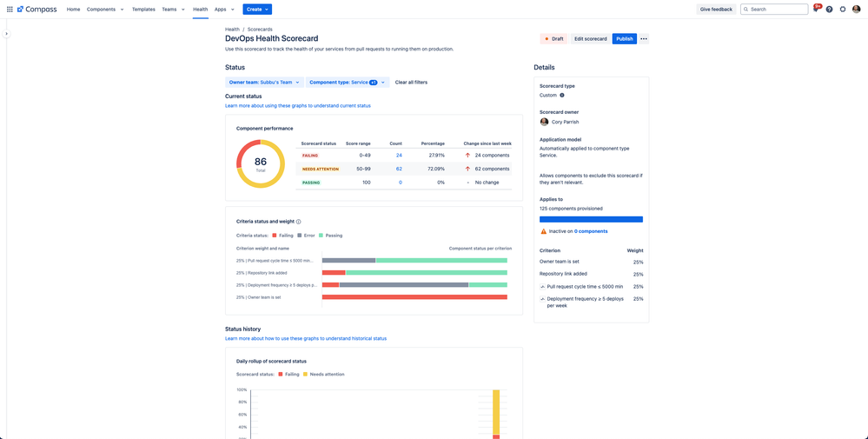The height and width of the screenshot is (439, 868).
Task: Open the more actions ellipsis button
Action: pos(644,39)
